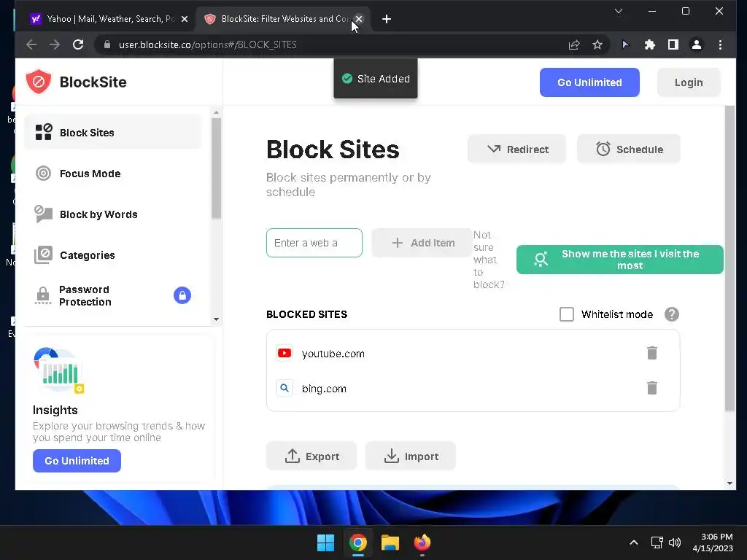The image size is (747, 560).
Task: Click the address bar URL
Action: tap(208, 44)
